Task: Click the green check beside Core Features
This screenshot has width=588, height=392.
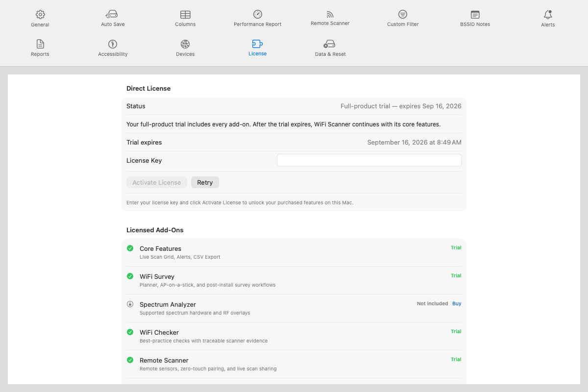Action: pos(130,248)
